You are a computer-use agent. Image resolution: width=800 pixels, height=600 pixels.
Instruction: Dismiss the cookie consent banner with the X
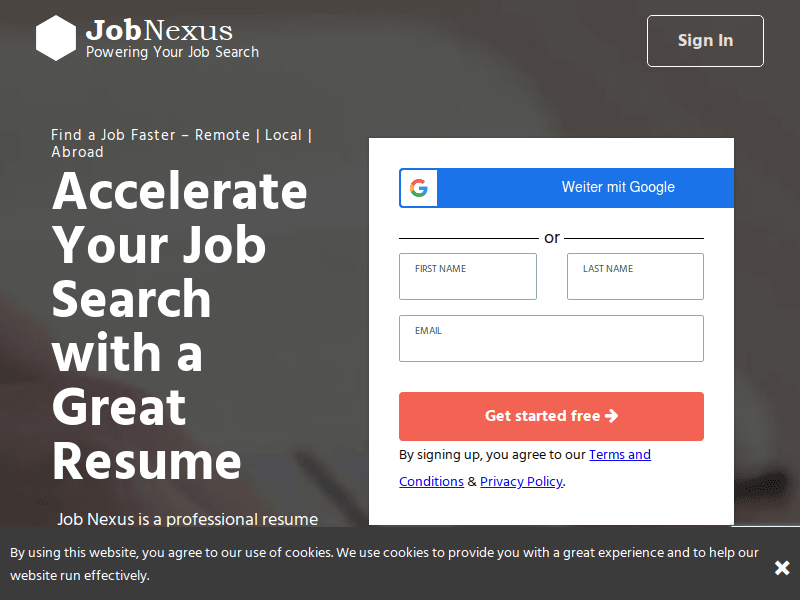(x=782, y=567)
